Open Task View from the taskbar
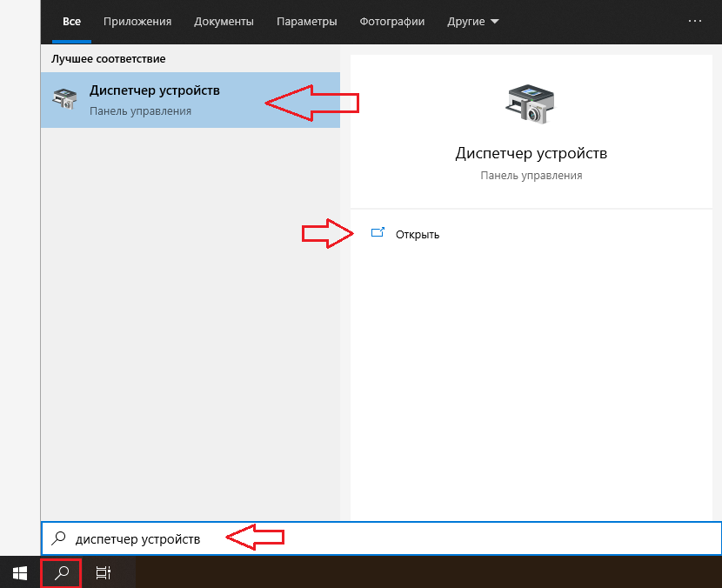Viewport: 722px width, 588px height. [x=103, y=573]
